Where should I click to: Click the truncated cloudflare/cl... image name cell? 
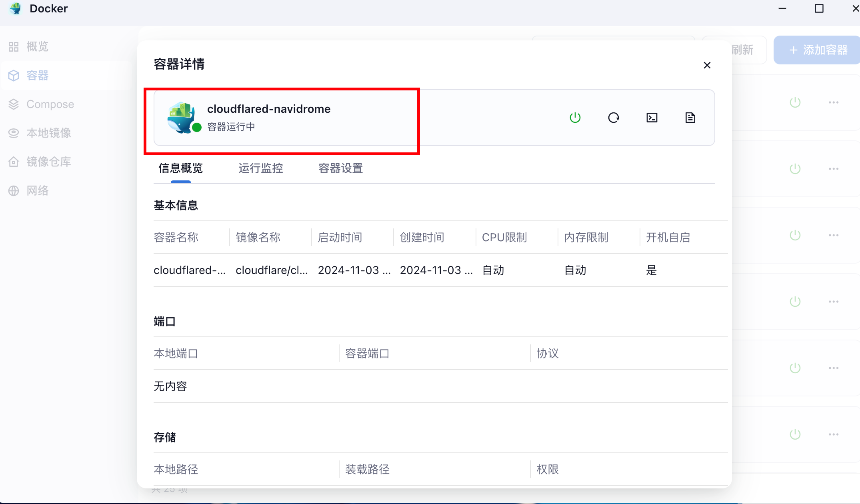(272, 270)
